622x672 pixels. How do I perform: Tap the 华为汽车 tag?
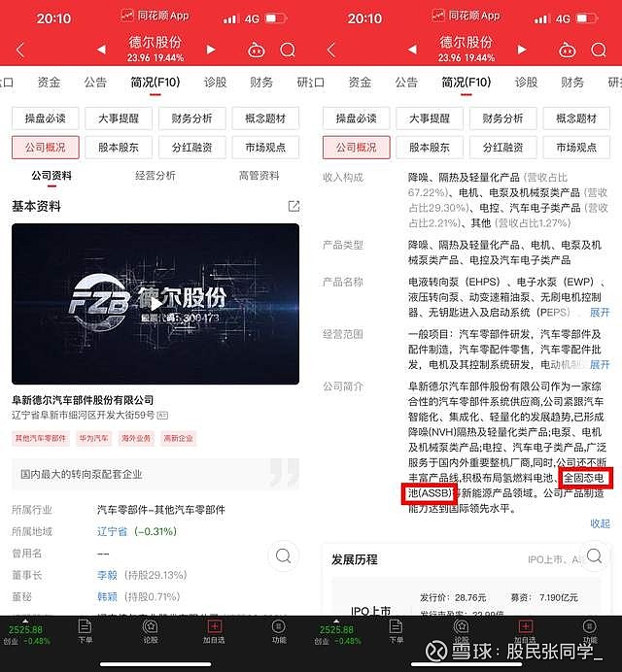tap(94, 438)
